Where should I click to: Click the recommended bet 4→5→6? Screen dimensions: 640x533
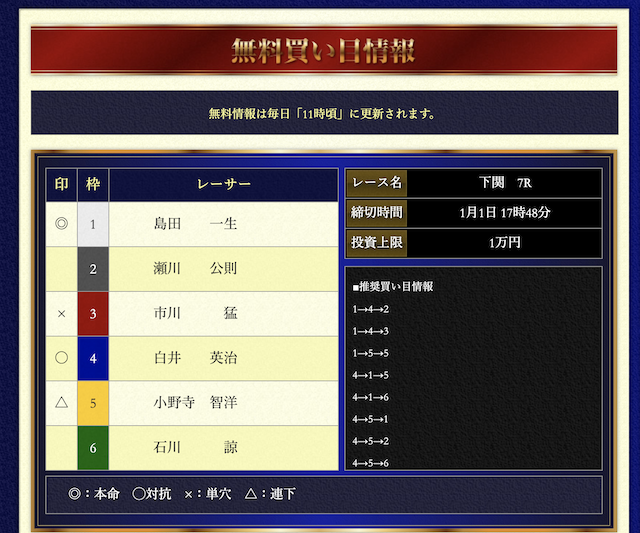tap(371, 464)
